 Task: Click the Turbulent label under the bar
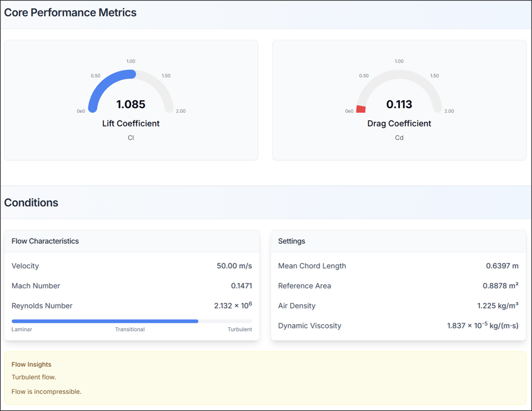pyautogui.click(x=239, y=329)
